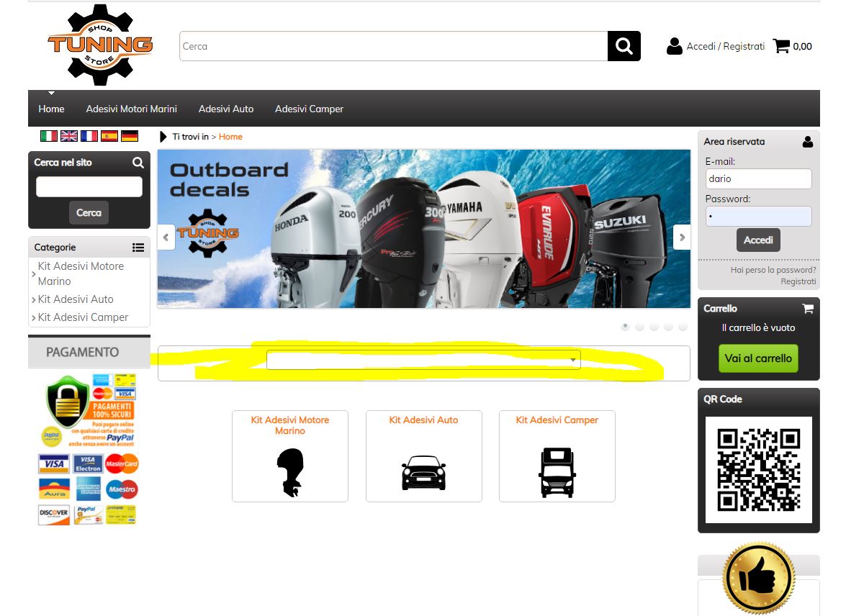Click the Maestro card logo
Screen dimensions: 846x616
point(122,489)
